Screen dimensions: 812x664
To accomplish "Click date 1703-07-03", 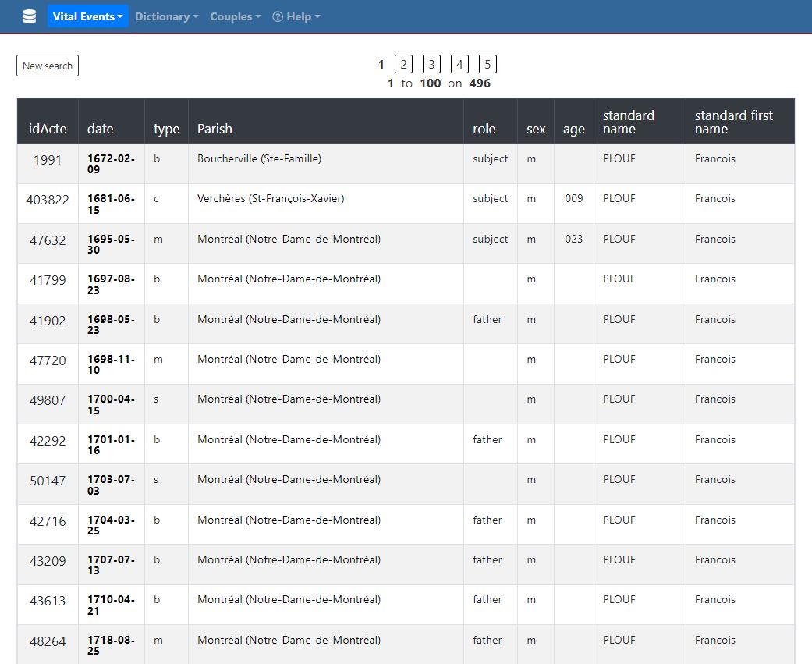I will (111, 485).
